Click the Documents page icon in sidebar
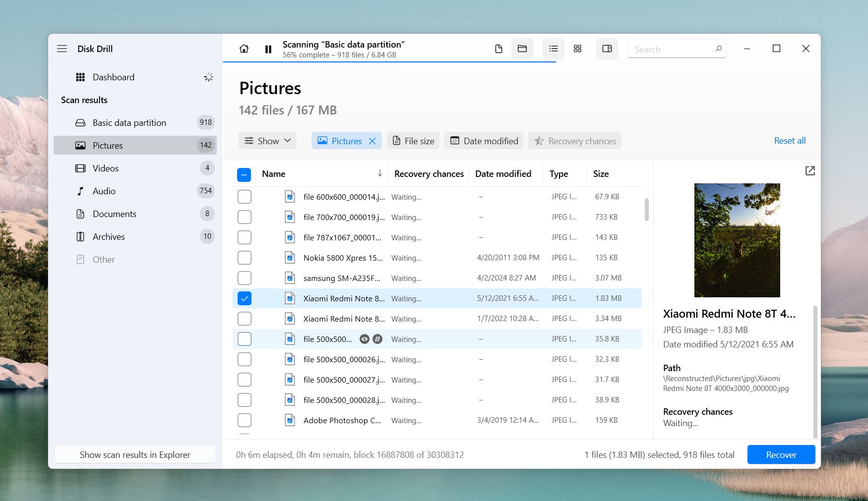 tap(80, 214)
